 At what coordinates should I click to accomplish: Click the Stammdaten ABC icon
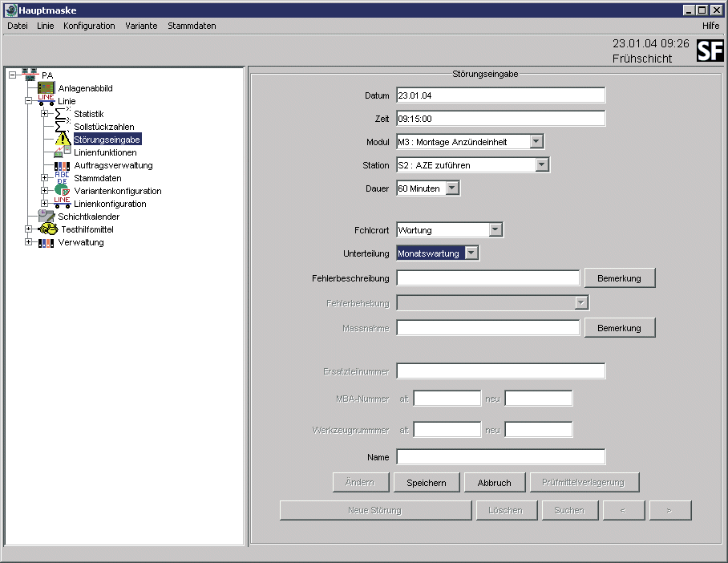coord(62,178)
